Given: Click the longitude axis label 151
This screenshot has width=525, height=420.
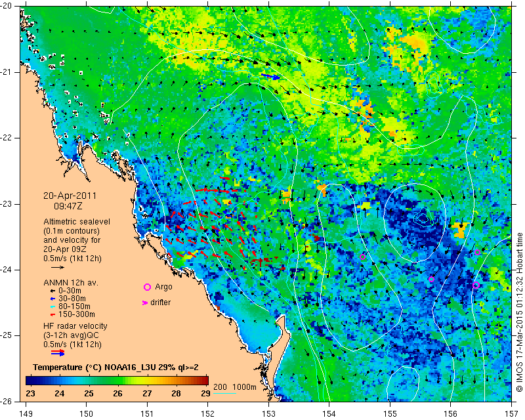Looking at the screenshot, I should click(147, 414).
